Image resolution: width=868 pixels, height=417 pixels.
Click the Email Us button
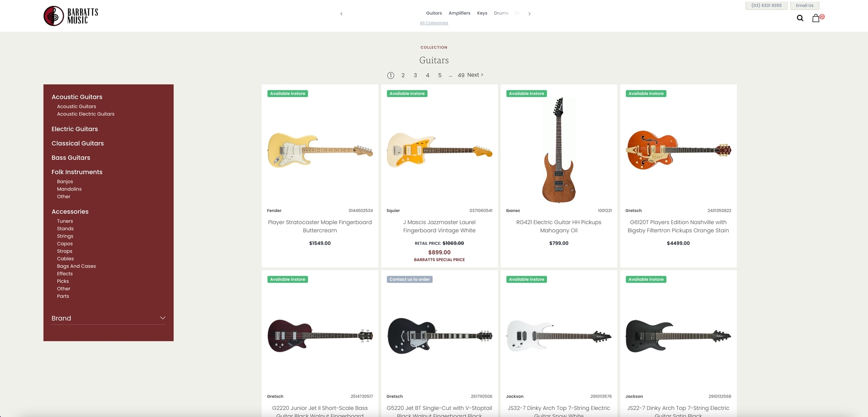805,5
